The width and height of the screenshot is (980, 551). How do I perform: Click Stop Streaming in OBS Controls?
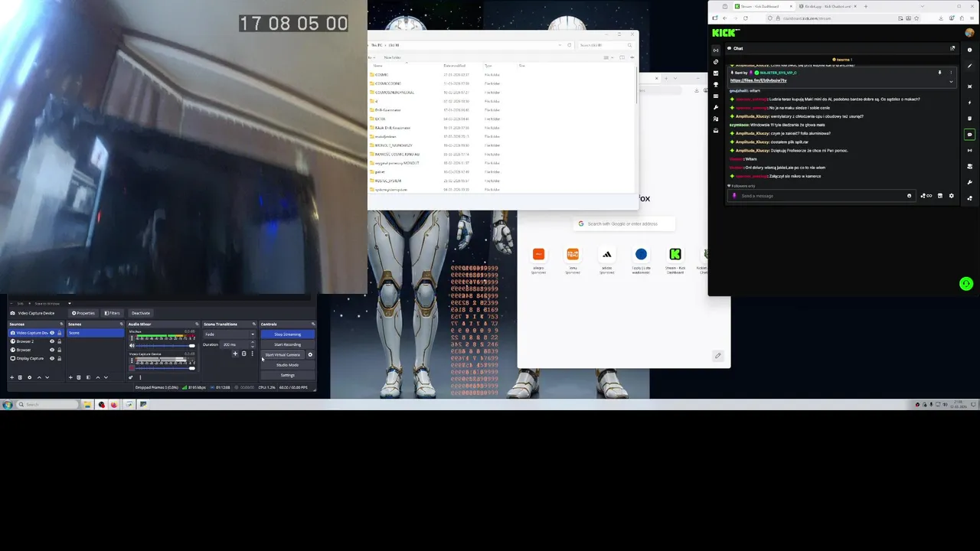coord(288,334)
